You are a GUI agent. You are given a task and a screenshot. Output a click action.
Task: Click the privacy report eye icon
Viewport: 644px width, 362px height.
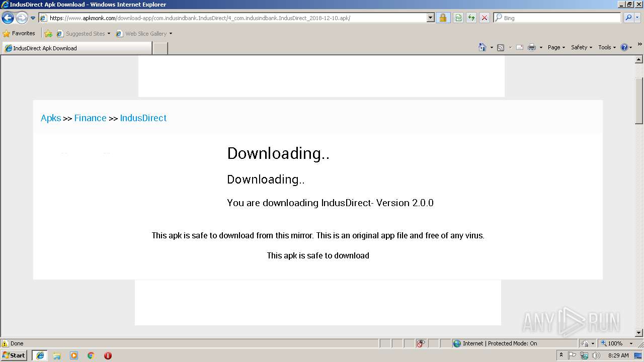point(421,343)
